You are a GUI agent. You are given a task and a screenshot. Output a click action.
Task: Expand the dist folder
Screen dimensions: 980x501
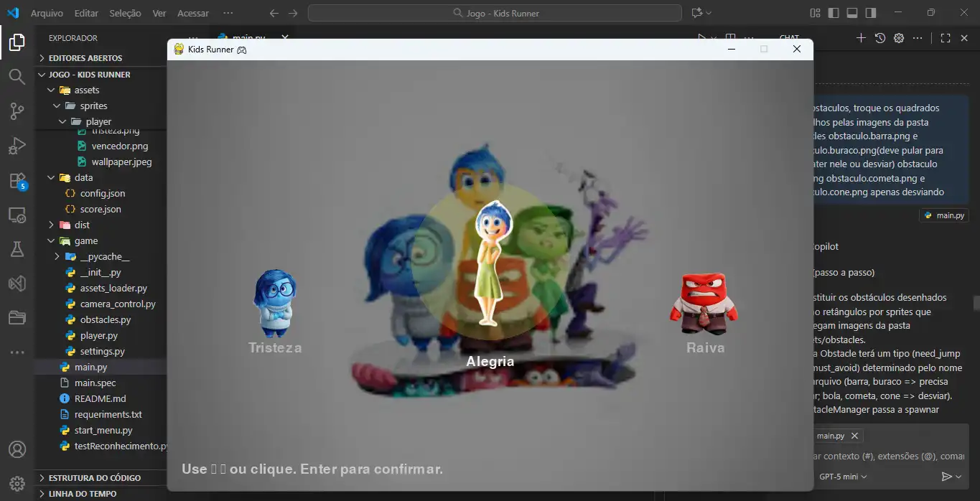click(x=82, y=225)
